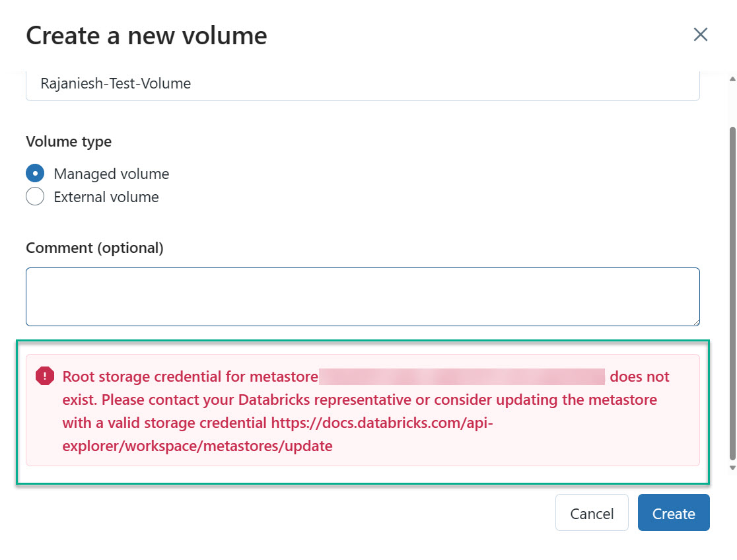Click the Cancel button
Image resolution: width=737 pixels, height=560 pixels.
[591, 512]
